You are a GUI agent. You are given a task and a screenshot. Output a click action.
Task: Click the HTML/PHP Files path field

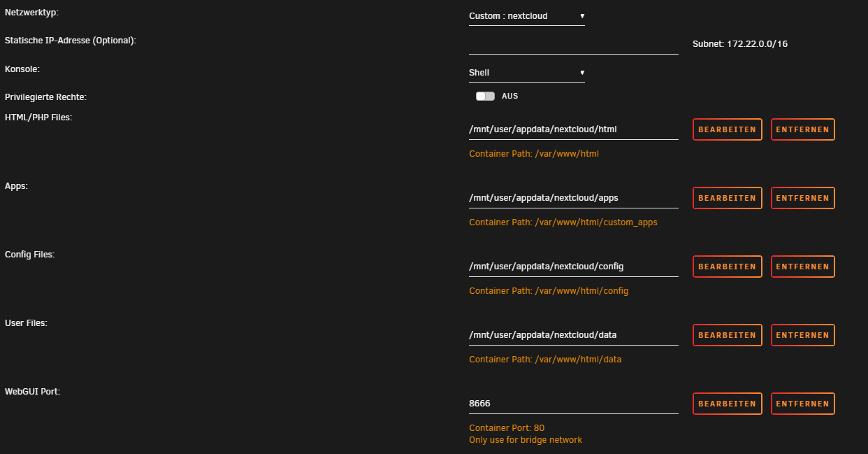point(574,129)
